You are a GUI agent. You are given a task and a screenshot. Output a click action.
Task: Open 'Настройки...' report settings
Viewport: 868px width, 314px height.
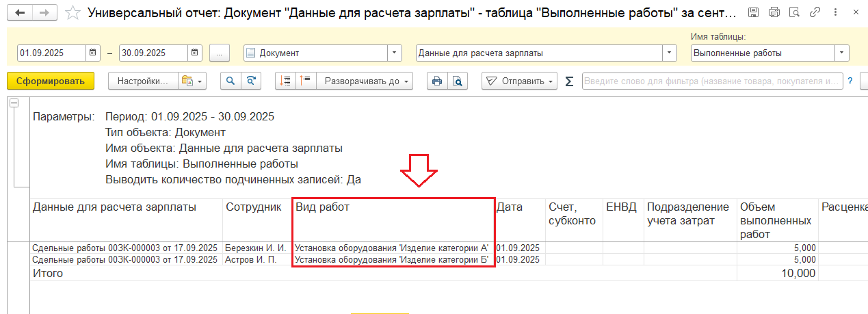point(143,81)
